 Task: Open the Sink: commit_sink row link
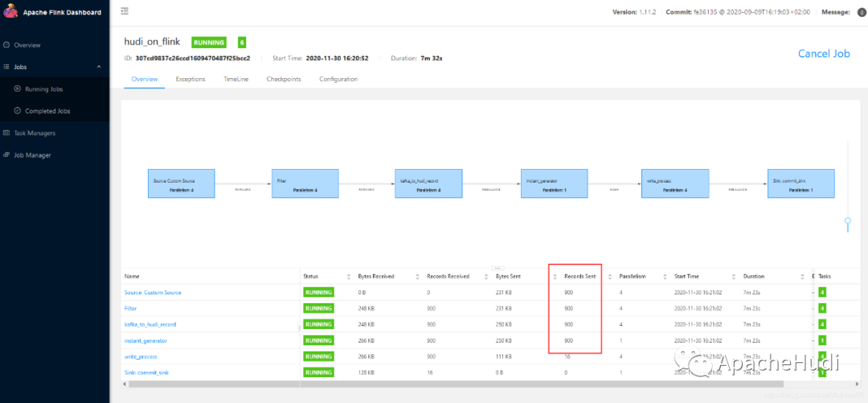[x=147, y=372]
